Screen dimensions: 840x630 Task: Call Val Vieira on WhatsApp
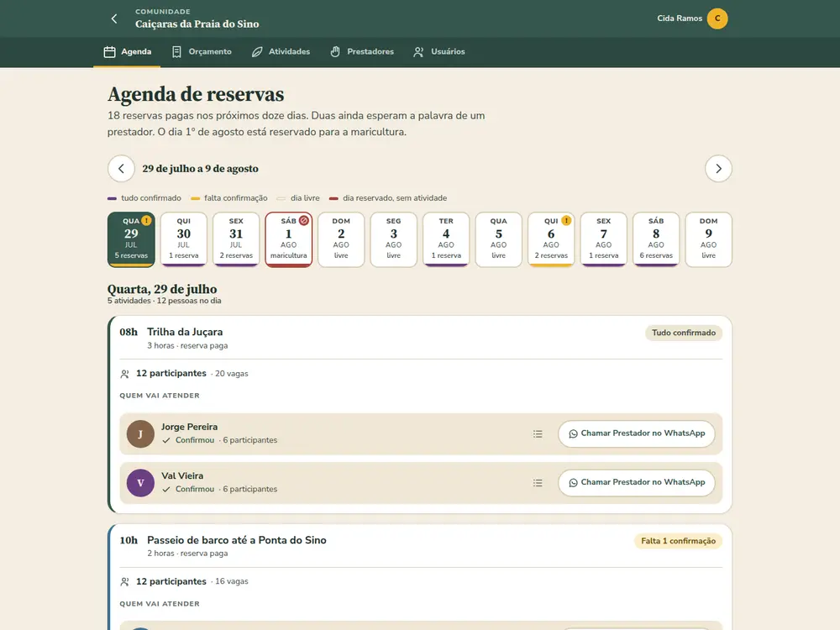637,483
